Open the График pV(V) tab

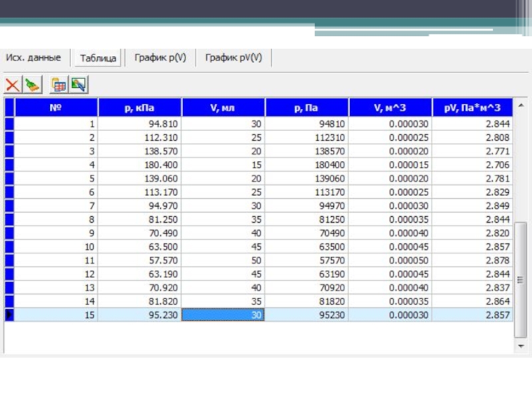(x=233, y=58)
